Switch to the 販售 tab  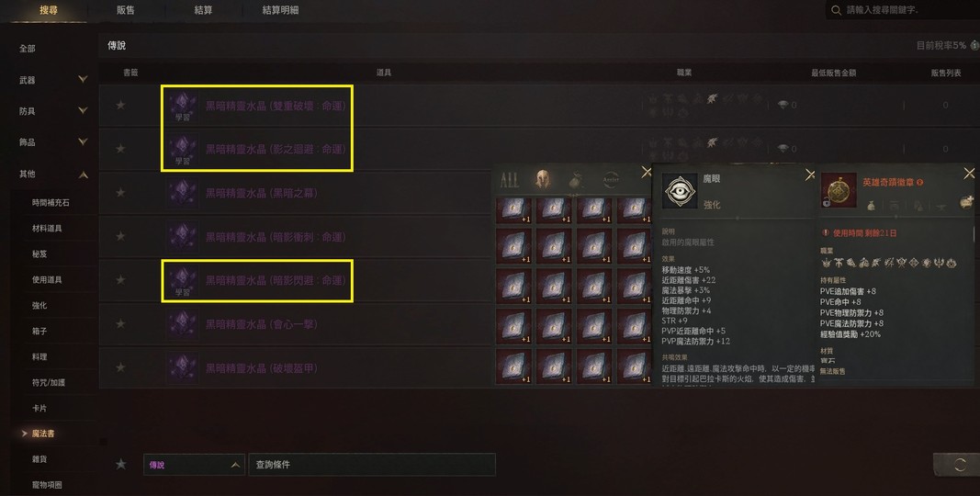[x=126, y=10]
